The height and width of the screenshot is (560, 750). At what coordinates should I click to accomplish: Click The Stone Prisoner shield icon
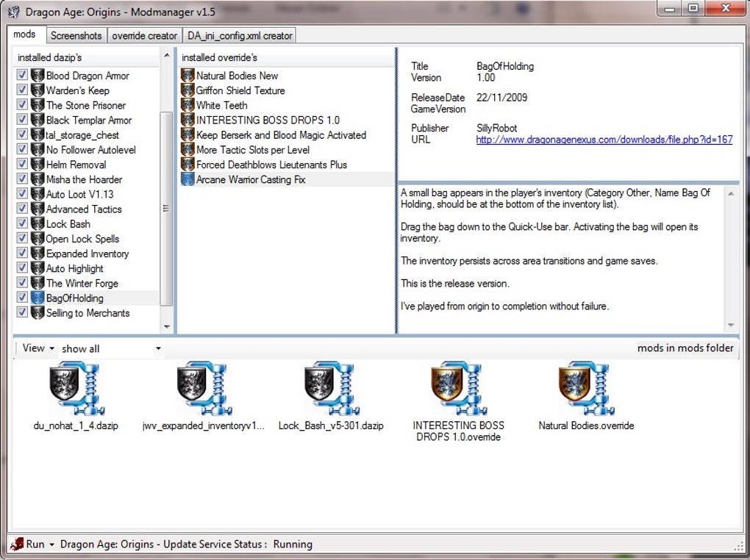pyautogui.click(x=37, y=105)
